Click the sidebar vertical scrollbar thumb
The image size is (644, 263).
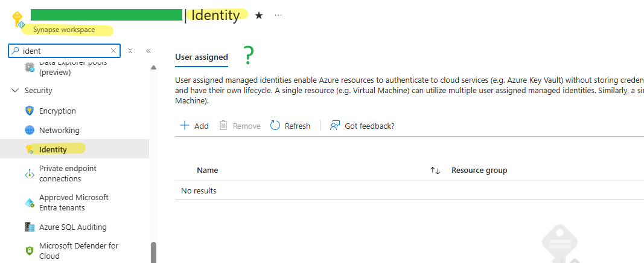[x=154, y=252]
